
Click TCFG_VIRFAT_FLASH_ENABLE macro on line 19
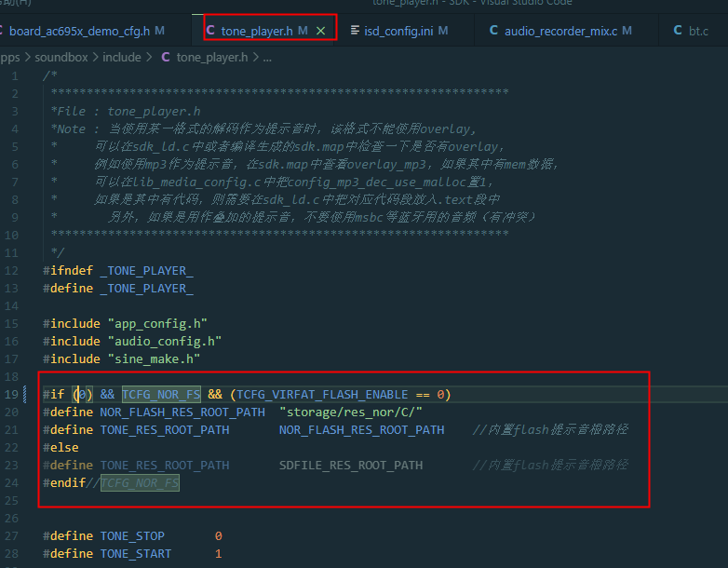click(322, 394)
